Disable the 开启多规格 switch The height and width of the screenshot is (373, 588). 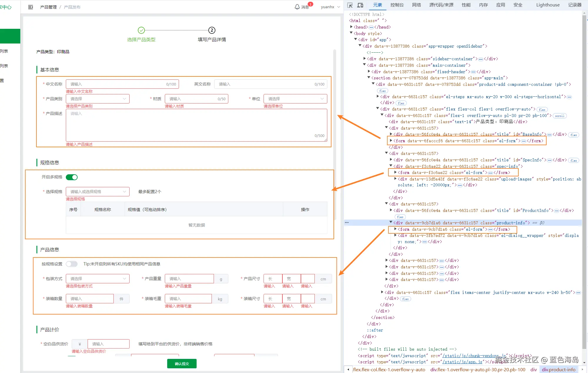(x=72, y=177)
